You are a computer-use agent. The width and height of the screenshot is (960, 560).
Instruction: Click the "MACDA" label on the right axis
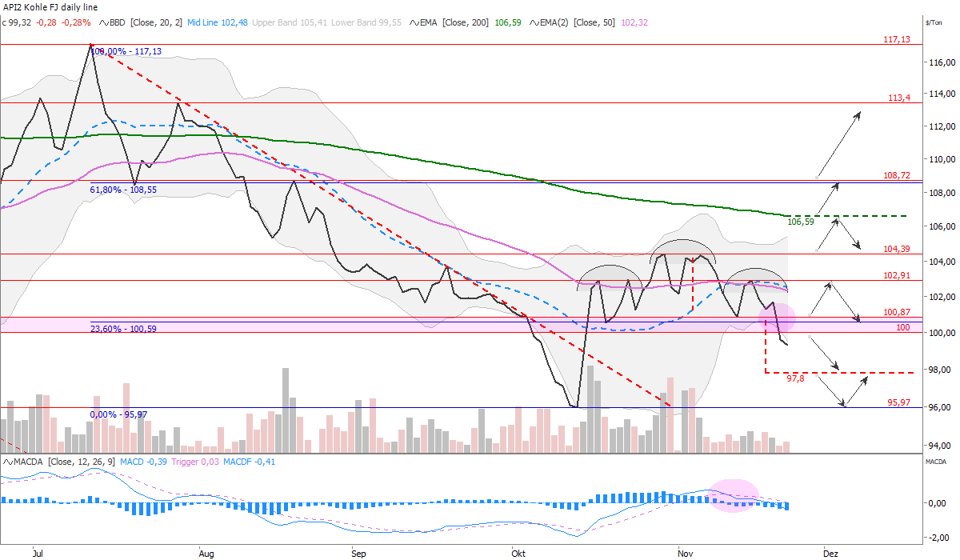(936, 462)
